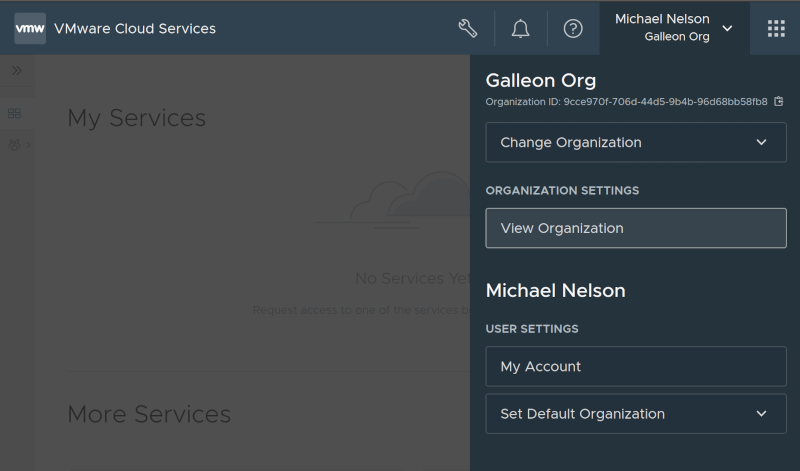Expand the left navigation sidebar
This screenshot has height=471, width=800.
(16, 71)
